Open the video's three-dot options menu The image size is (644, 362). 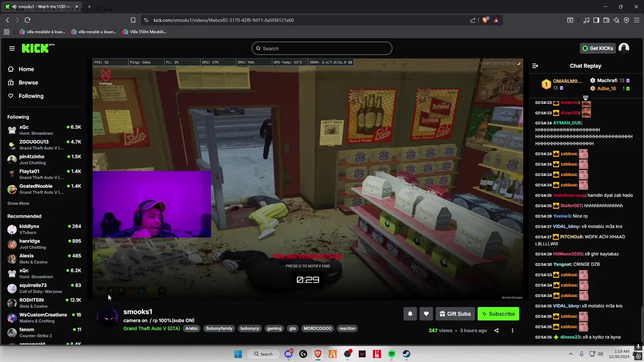(x=512, y=330)
